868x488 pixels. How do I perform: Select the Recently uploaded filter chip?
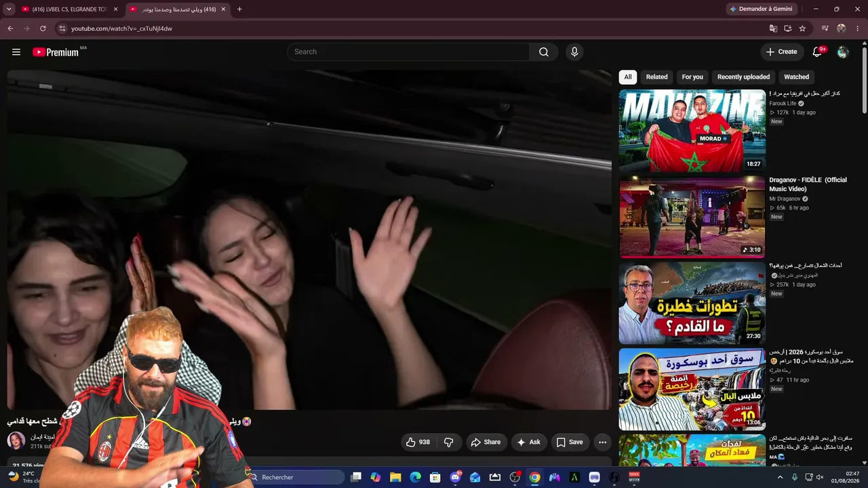(743, 77)
